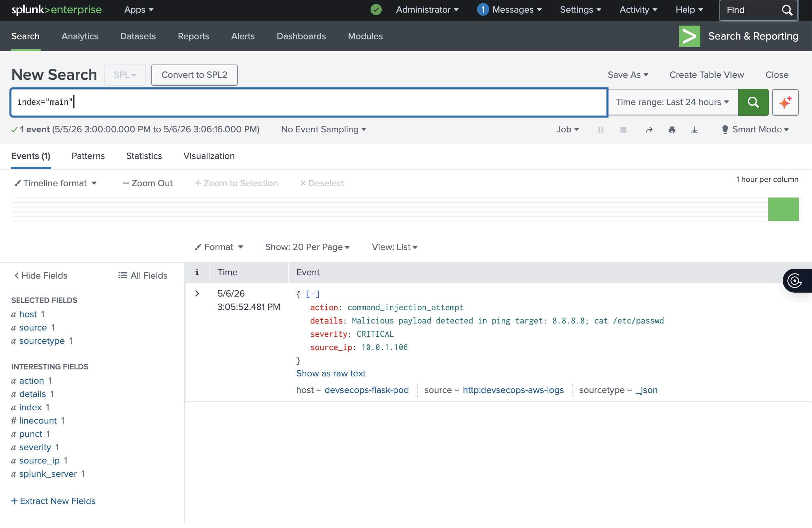The width and height of the screenshot is (812, 528).
Task: Open the Job dropdown
Action: pos(567,129)
